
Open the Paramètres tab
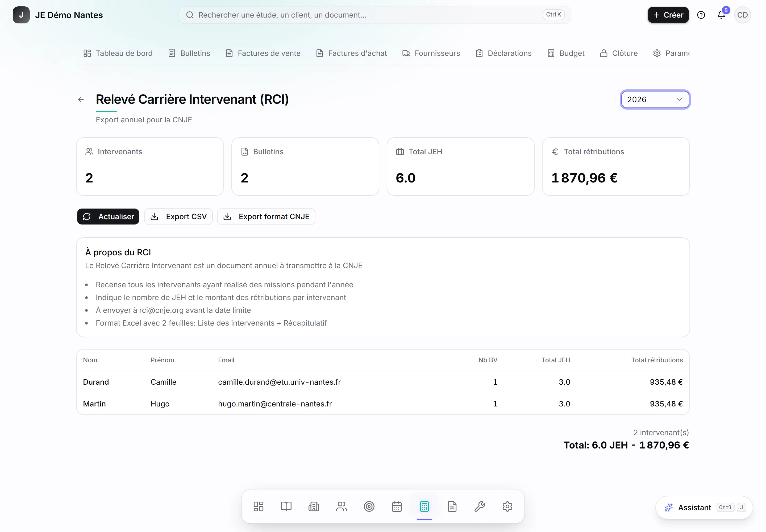(671, 53)
